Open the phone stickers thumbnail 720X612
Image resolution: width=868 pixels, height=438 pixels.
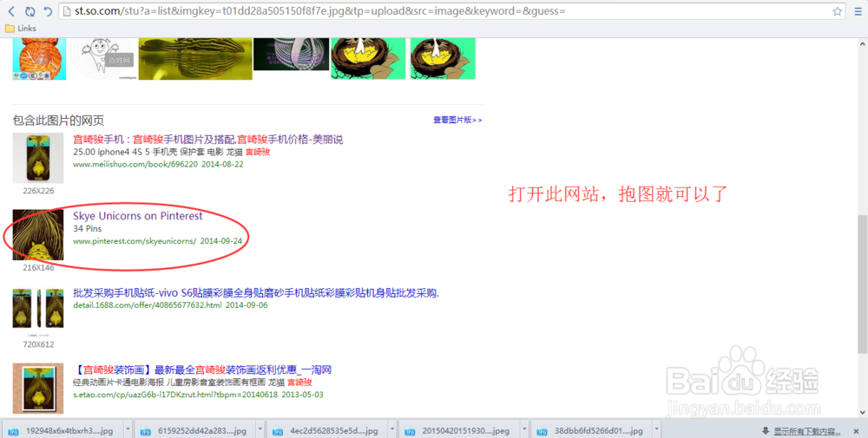[x=38, y=311]
